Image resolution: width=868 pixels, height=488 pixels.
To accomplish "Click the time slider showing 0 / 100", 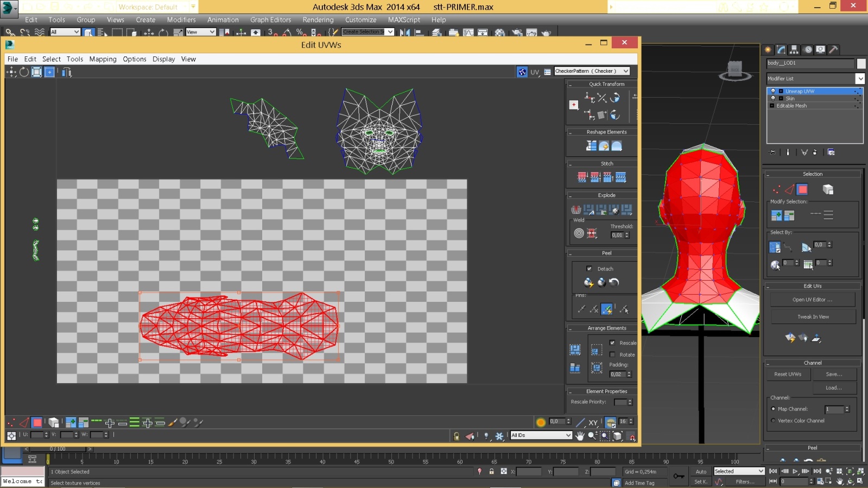I will tap(58, 449).
